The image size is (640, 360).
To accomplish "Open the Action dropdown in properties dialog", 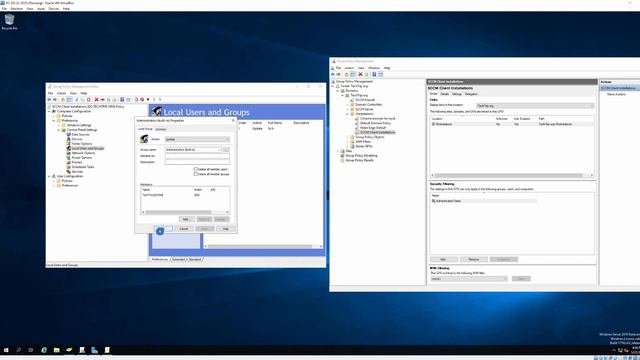I will pyautogui.click(x=198, y=139).
